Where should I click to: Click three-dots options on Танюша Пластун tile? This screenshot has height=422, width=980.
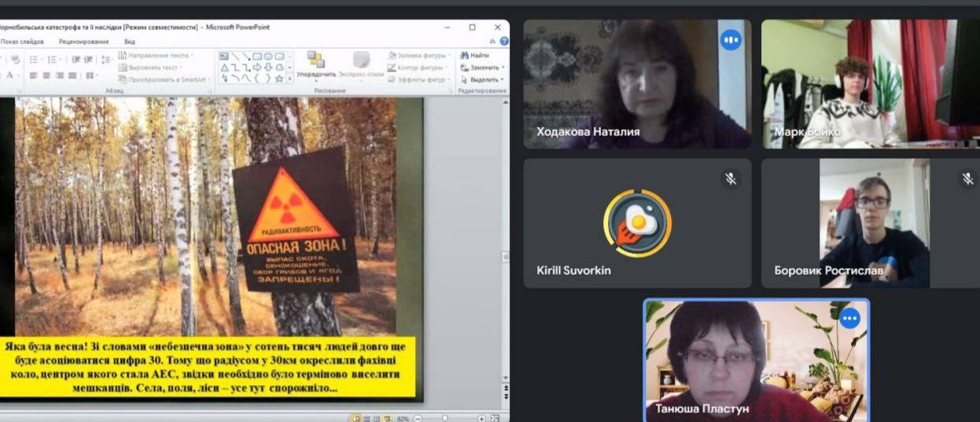coord(849,318)
